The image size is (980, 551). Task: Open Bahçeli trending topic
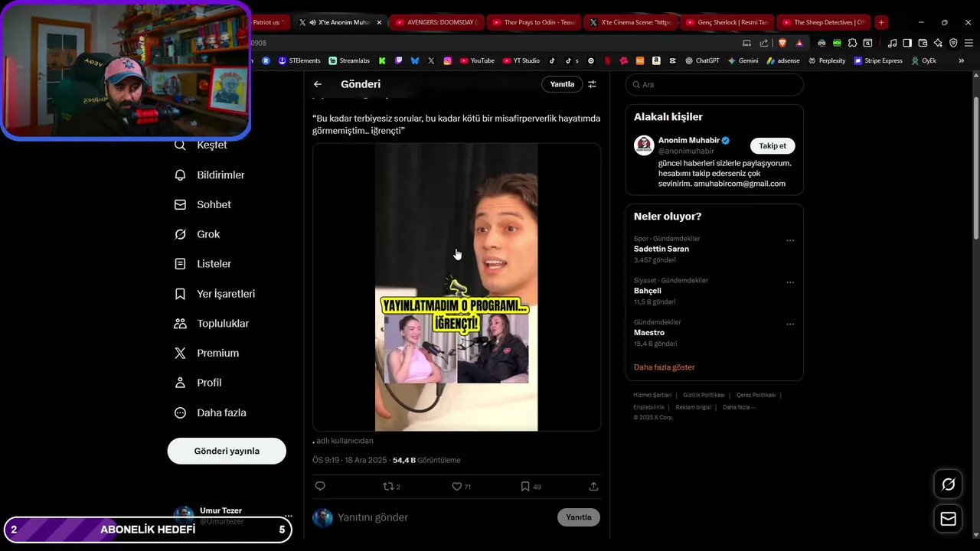pos(648,291)
